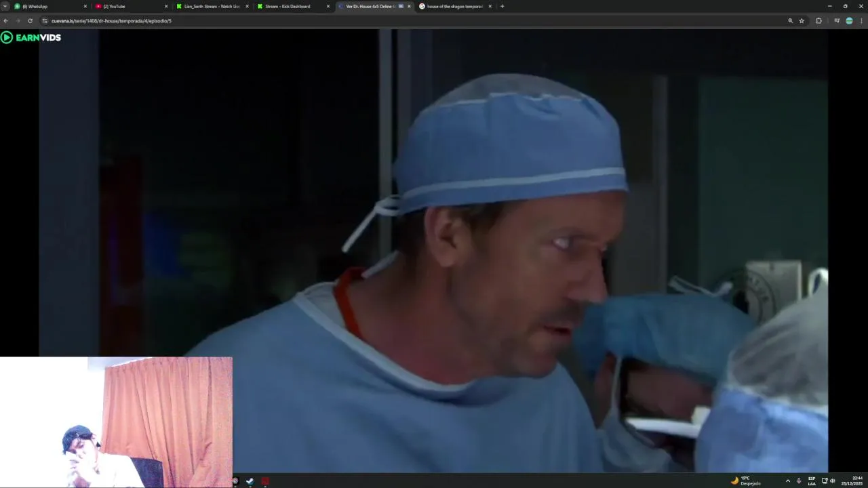Open the media controls icon
This screenshot has height=488, width=868.
pyautogui.click(x=837, y=21)
